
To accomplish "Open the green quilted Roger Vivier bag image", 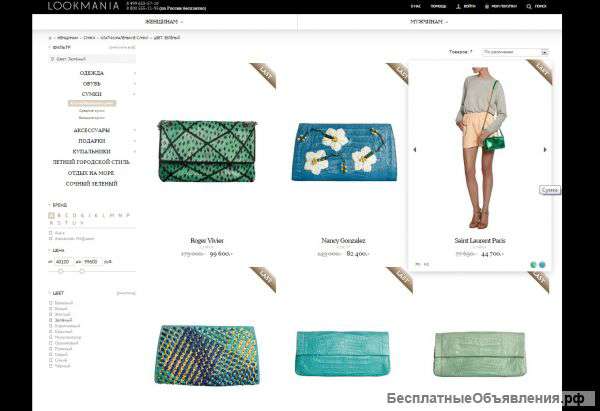I will [x=207, y=151].
